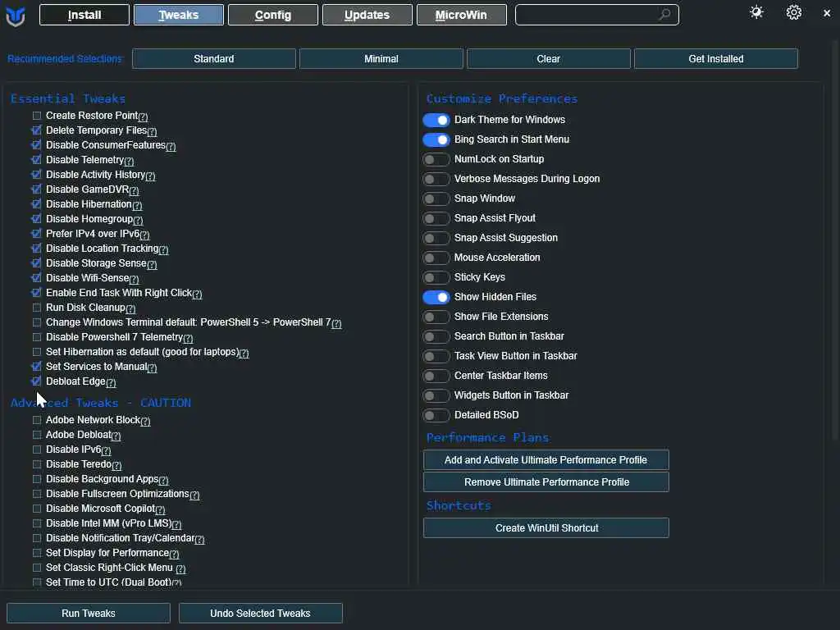Clear all selections with Clear button
Image resolution: width=840 pixels, height=630 pixels.
coord(548,59)
